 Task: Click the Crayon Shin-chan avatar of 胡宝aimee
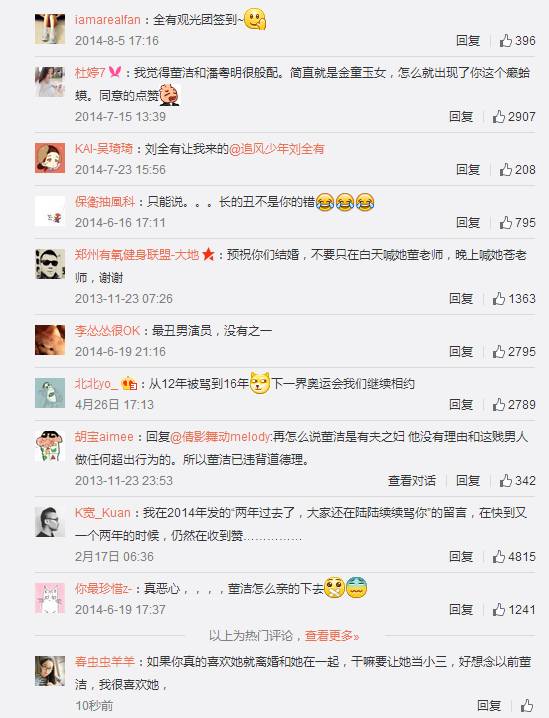(x=50, y=446)
